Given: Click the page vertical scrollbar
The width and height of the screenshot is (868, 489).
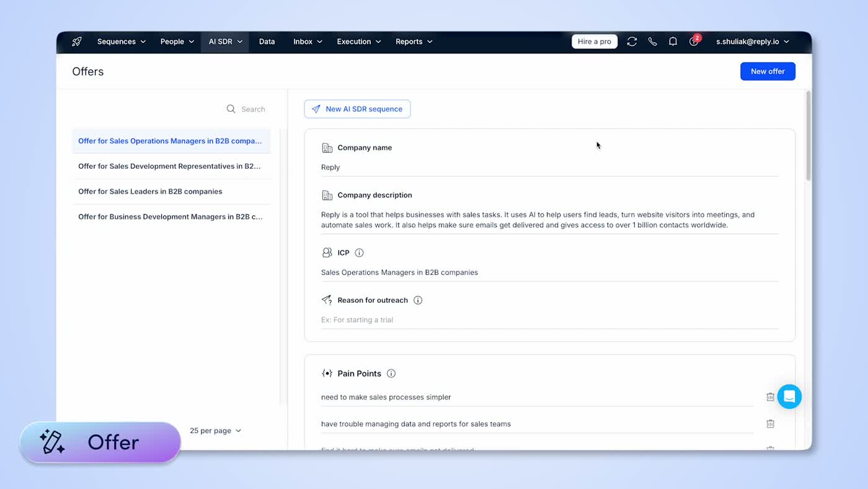Looking at the screenshot, I should 808,137.
